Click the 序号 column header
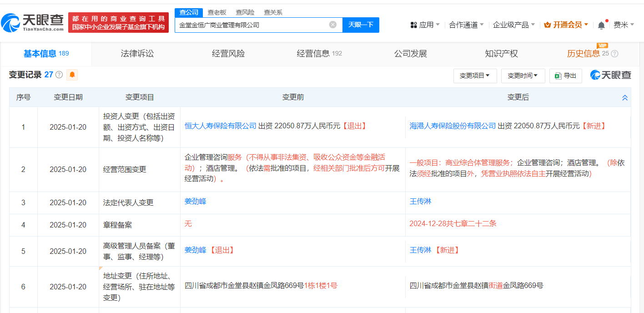644x313 pixels. click(23, 97)
